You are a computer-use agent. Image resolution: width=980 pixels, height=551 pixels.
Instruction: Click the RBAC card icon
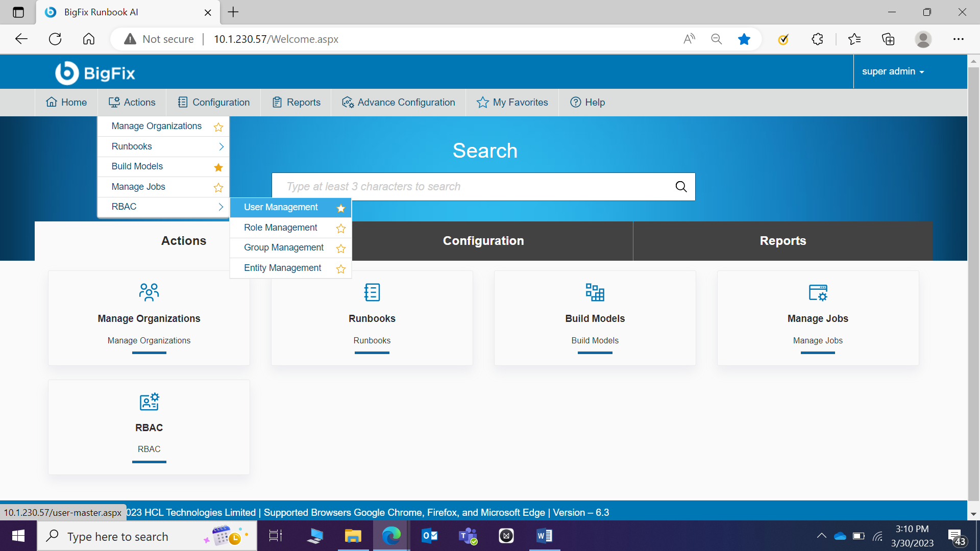tap(149, 402)
